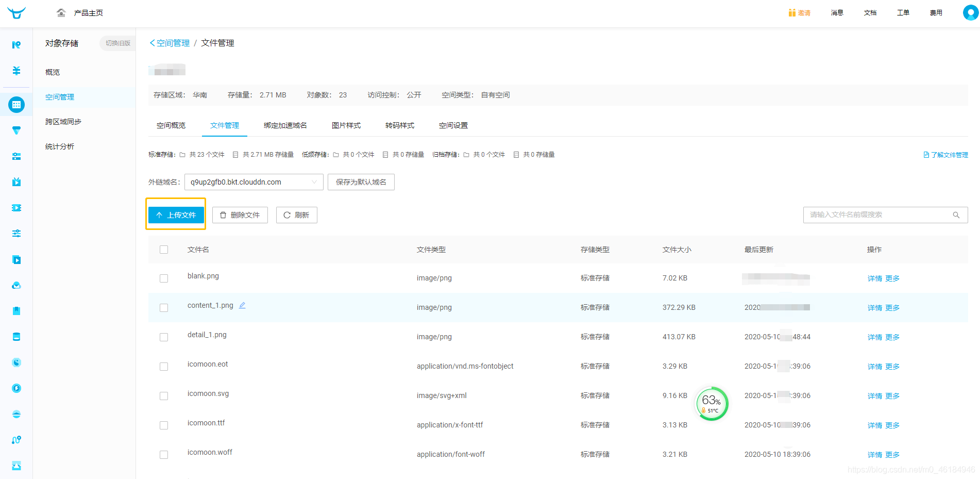Switch to the 绑定加速域名 tab
Image resolution: width=980 pixels, height=479 pixels.
[x=285, y=125]
